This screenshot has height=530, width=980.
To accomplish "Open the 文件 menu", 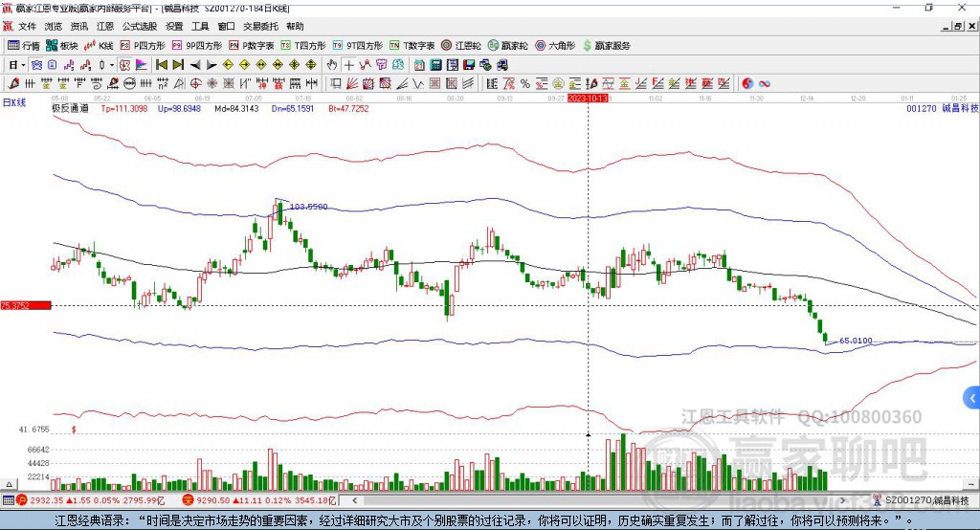I will click(28, 26).
